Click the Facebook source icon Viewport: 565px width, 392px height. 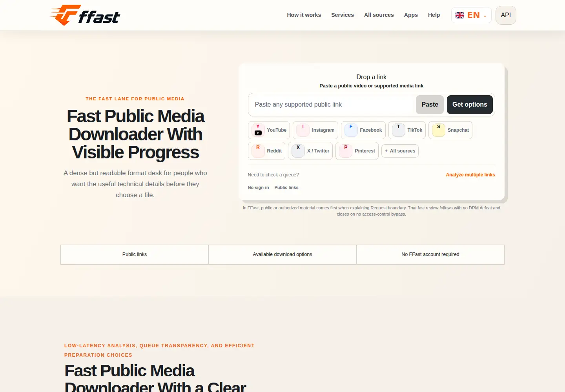pos(351,130)
